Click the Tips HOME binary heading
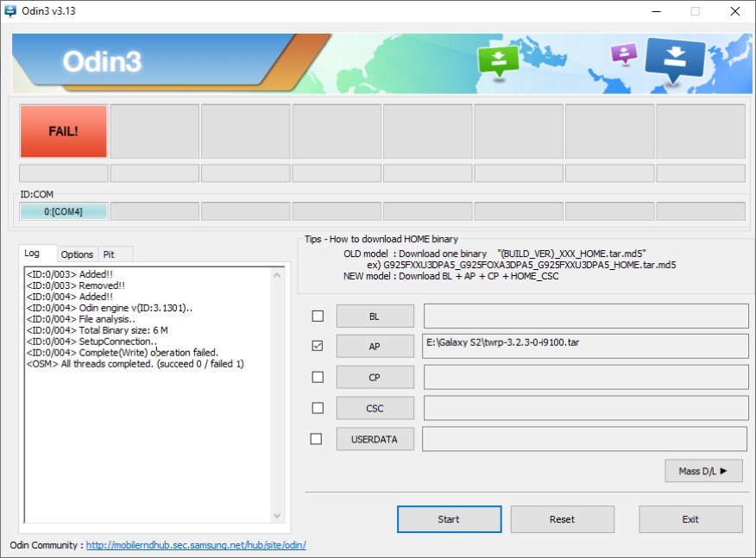Image resolution: width=756 pixels, height=558 pixels. tap(381, 239)
